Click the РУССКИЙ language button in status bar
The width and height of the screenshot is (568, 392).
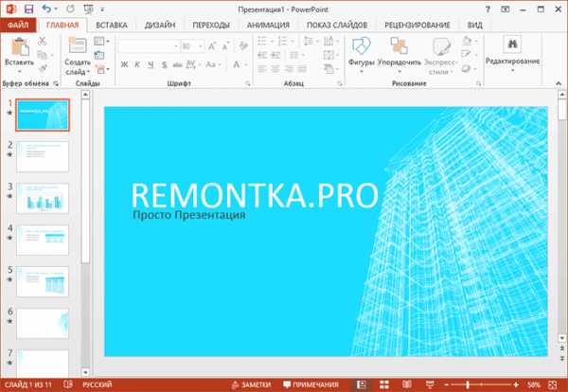98,384
